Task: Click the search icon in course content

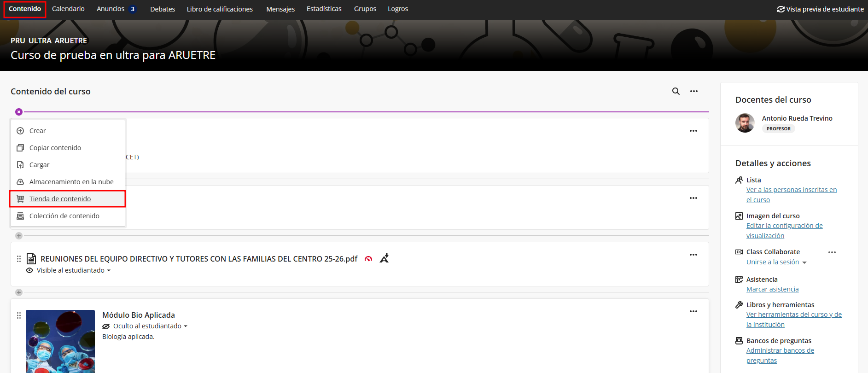Action: click(x=676, y=91)
